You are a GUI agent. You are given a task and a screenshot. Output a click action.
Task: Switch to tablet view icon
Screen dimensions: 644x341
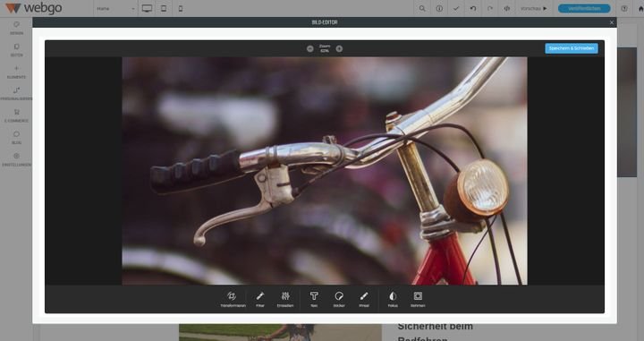(164, 9)
